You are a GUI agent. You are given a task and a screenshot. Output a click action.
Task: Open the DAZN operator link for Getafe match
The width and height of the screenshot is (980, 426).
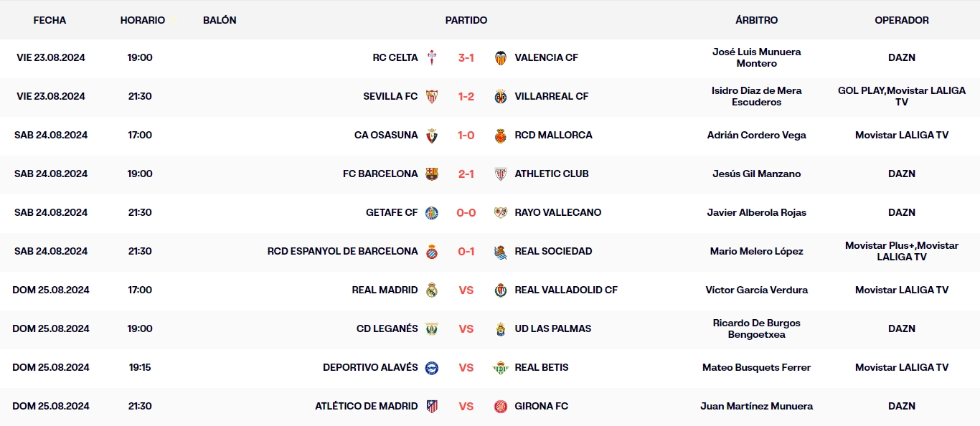[x=901, y=212]
